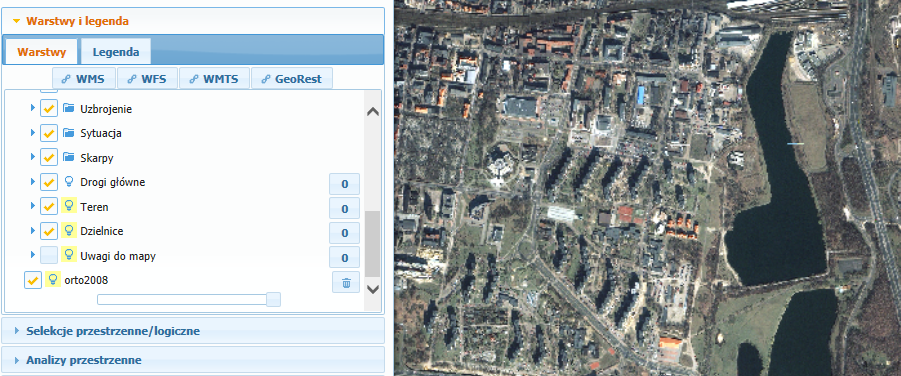Click the lightbulb icon beside Dzielnice
The height and width of the screenshot is (376, 901).
coord(69,231)
